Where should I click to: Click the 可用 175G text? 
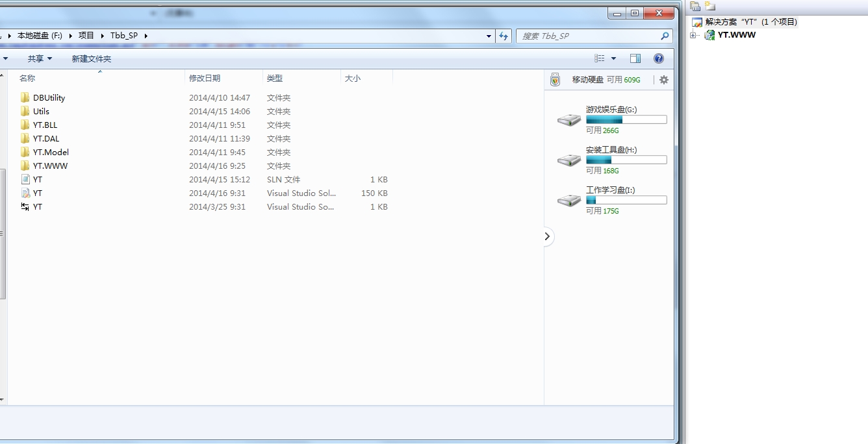coord(602,211)
